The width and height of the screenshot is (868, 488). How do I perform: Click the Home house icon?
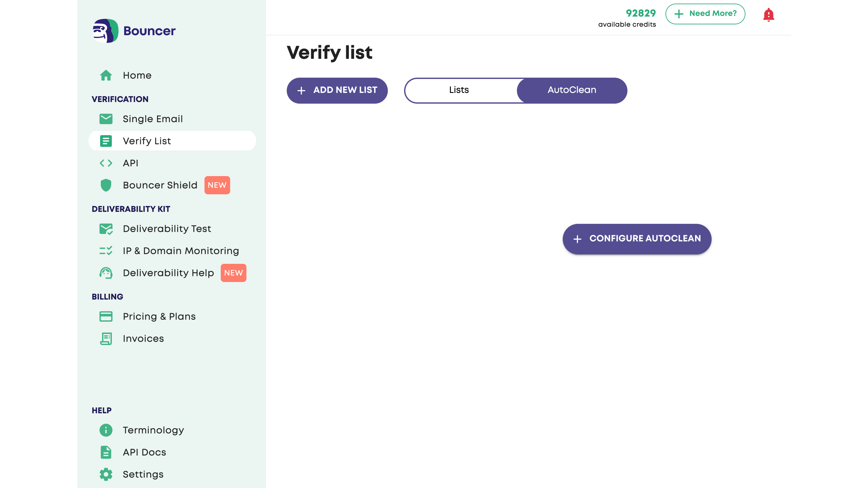tap(106, 75)
